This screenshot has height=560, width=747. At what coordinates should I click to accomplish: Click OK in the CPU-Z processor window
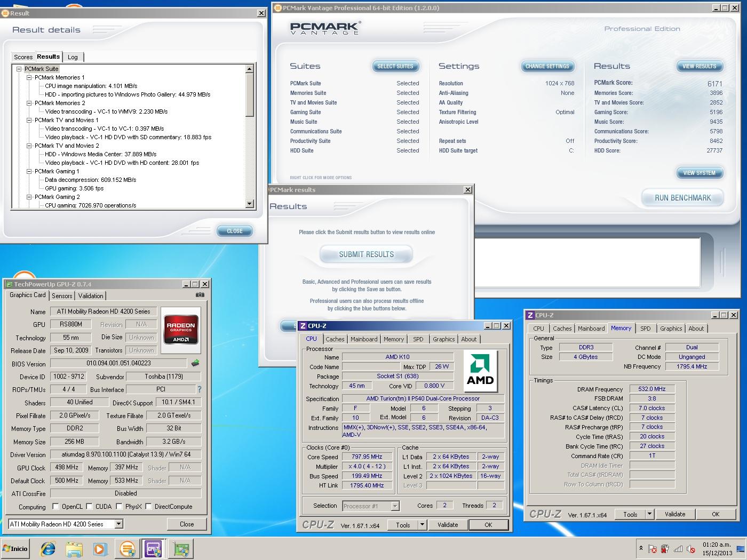pos(488,525)
